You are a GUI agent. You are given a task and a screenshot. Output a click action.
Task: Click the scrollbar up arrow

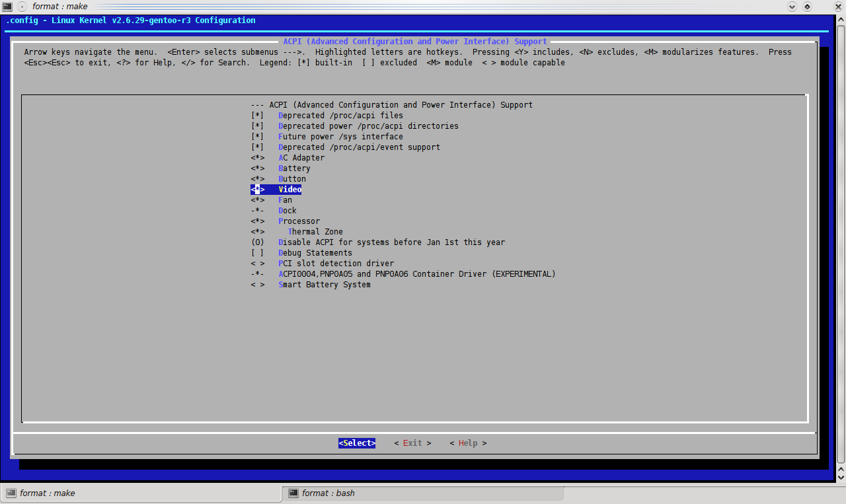coord(841,20)
